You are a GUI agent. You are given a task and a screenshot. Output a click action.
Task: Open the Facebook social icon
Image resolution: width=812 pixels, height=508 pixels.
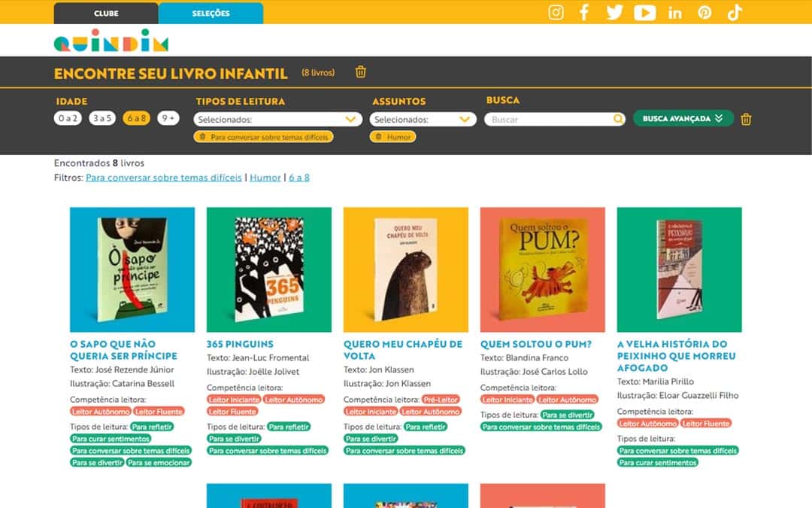584,12
